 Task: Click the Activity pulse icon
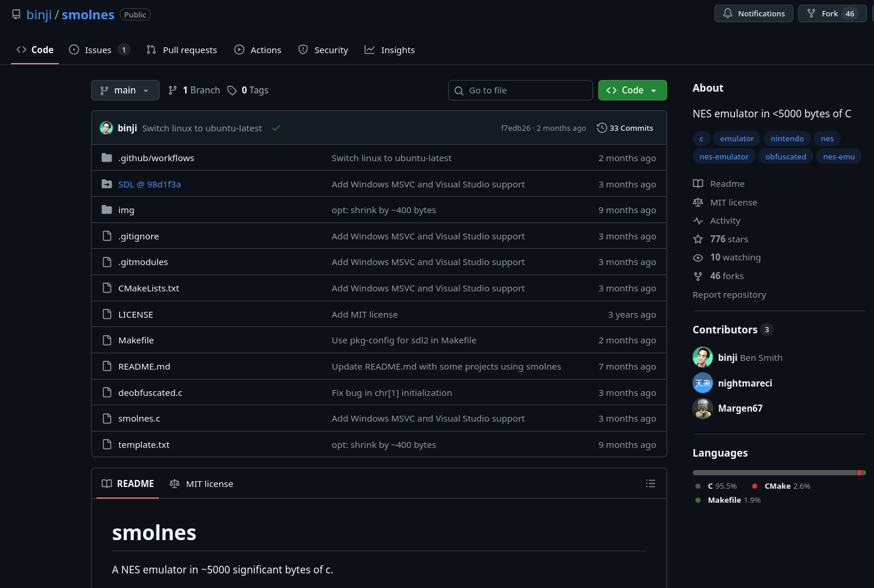[698, 221]
